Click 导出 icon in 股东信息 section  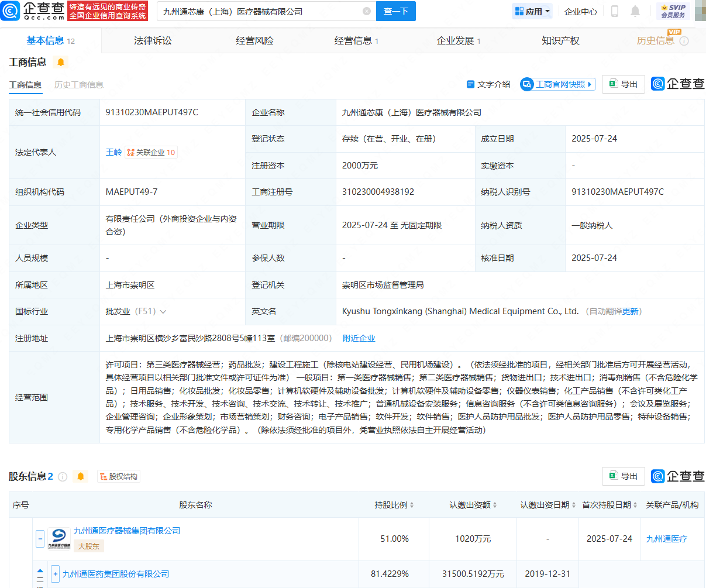[623, 476]
